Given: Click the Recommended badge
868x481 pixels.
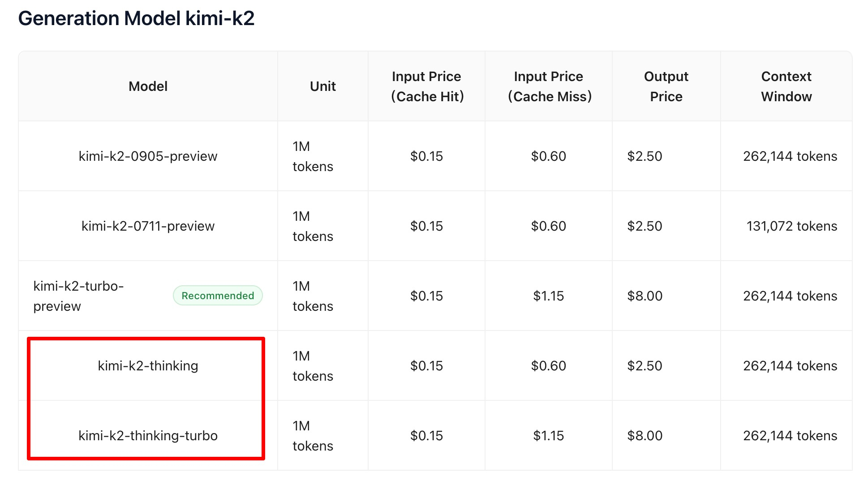Looking at the screenshot, I should coord(218,296).
